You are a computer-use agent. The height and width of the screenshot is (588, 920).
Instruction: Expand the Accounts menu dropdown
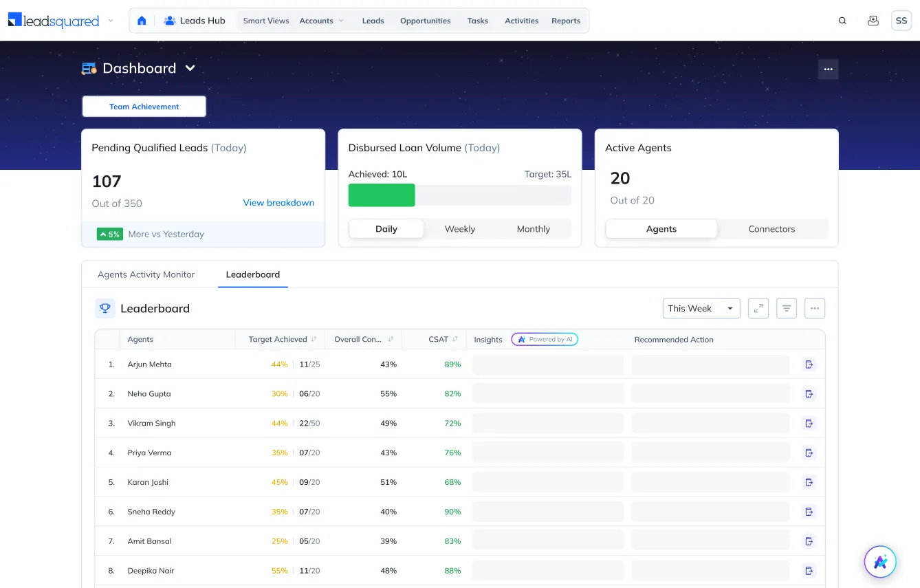pyautogui.click(x=321, y=21)
